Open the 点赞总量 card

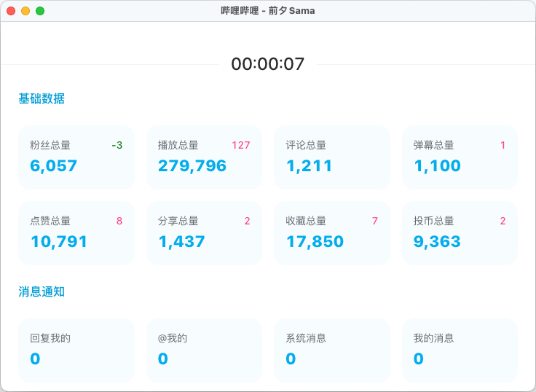click(76, 232)
